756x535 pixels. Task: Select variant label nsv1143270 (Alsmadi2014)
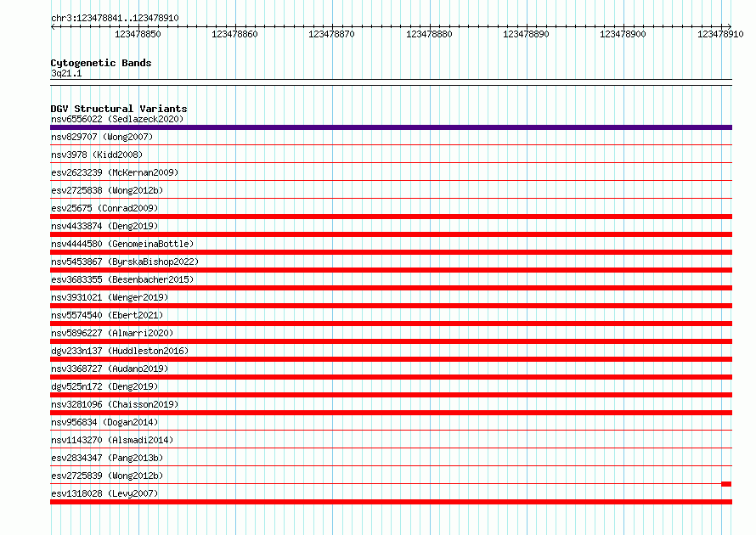(x=112, y=440)
